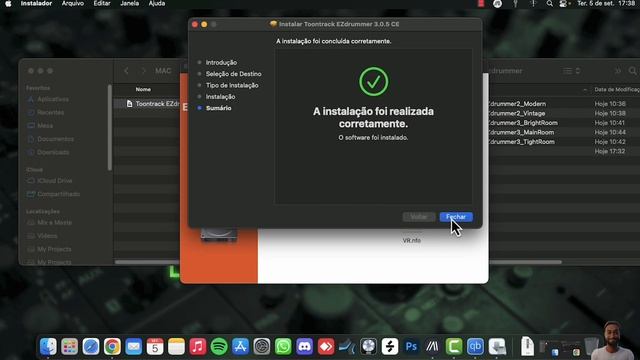Open the Instalador menu
Image resolution: width=640 pixels, height=360 pixels.
36,4
